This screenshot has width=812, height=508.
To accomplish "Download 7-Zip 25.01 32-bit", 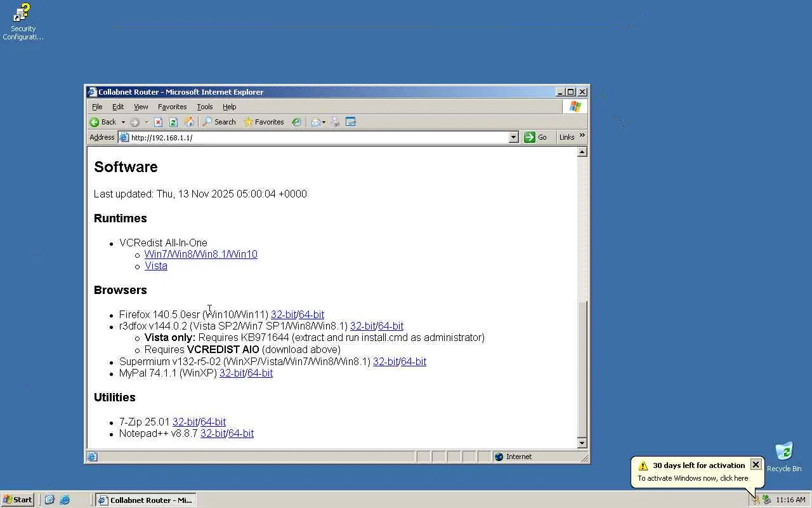I will 185,422.
